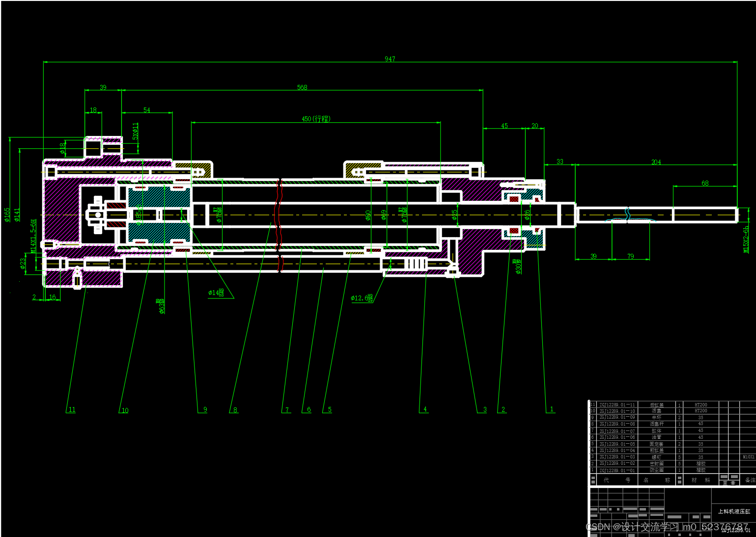This screenshot has height=537, width=756.
Task: Click the 5Xφ11 hole annotation
Action: [136, 131]
